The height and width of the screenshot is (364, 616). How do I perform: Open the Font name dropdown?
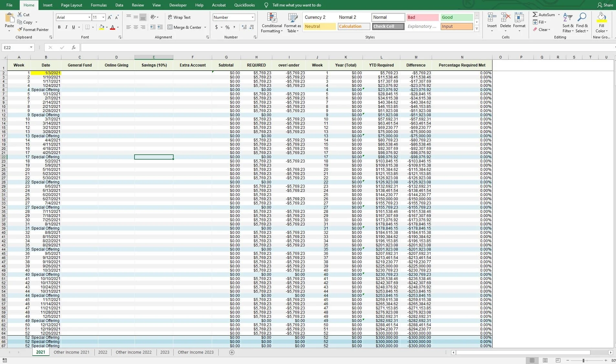[x=90, y=17]
